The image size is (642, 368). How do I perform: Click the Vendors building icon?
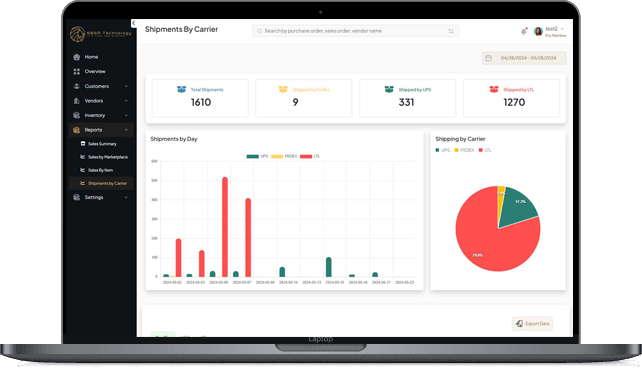click(77, 101)
